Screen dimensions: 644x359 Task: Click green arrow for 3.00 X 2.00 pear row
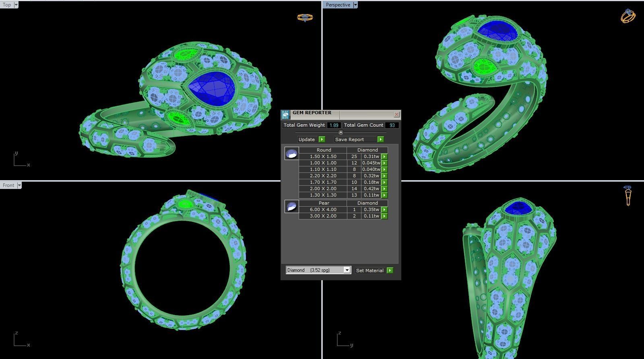[384, 216]
